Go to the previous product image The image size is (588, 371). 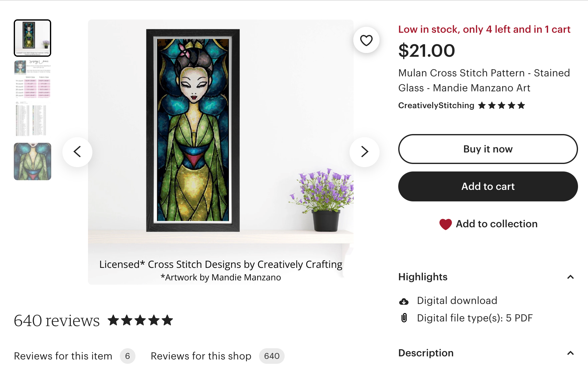click(77, 152)
